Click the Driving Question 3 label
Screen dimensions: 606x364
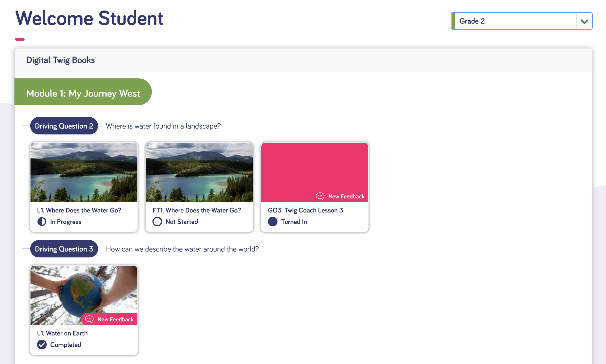tap(64, 249)
